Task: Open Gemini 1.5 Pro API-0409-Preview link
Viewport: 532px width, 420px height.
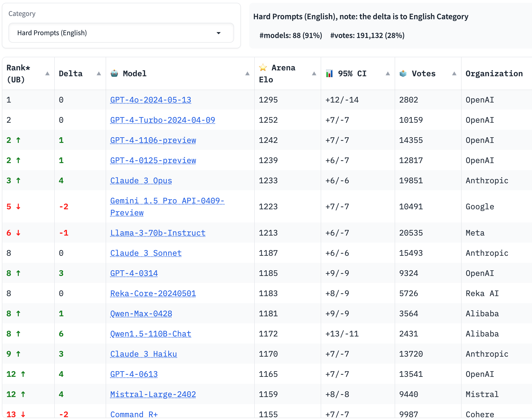Action: (167, 201)
